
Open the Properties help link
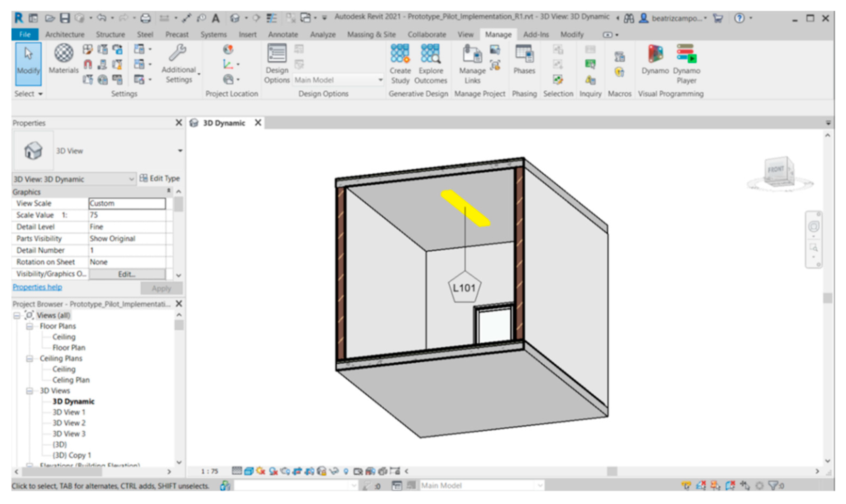click(37, 287)
